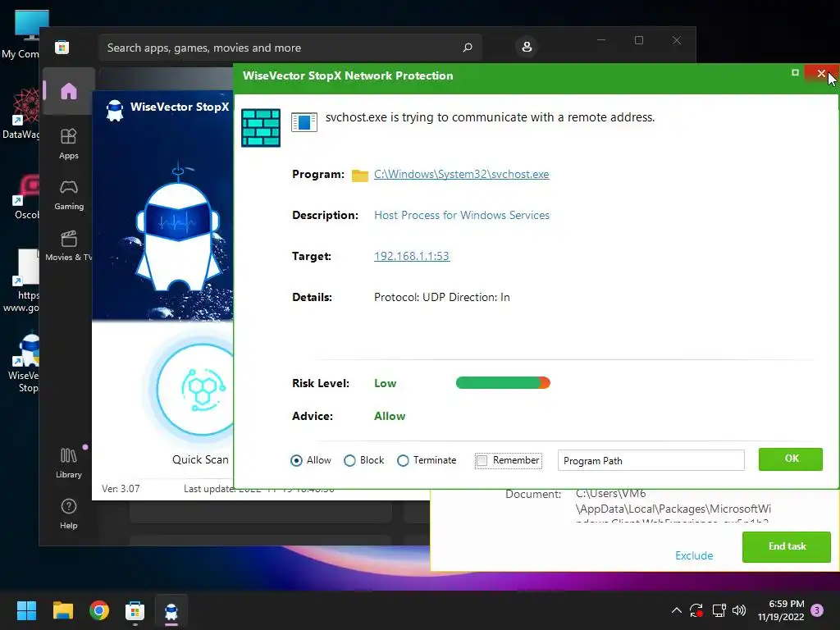The image size is (840, 630).
Task: Open File Explorer from the taskbar
Action: (x=62, y=610)
